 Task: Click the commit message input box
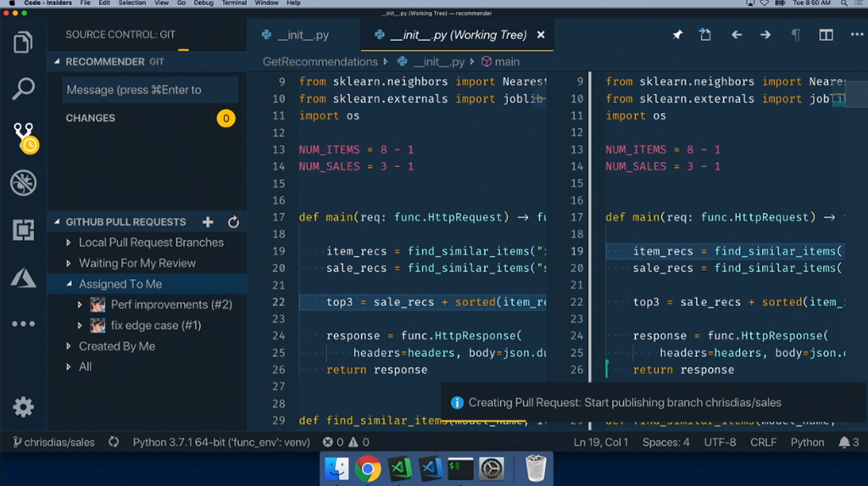[x=150, y=90]
